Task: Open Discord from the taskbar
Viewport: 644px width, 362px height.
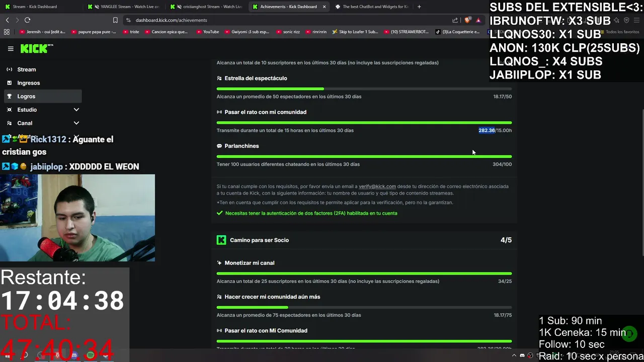Action: tap(74, 355)
